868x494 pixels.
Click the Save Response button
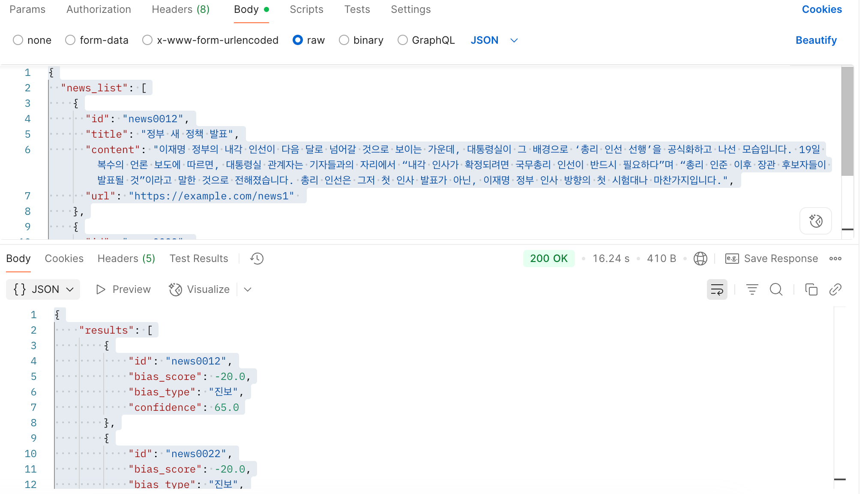(772, 259)
